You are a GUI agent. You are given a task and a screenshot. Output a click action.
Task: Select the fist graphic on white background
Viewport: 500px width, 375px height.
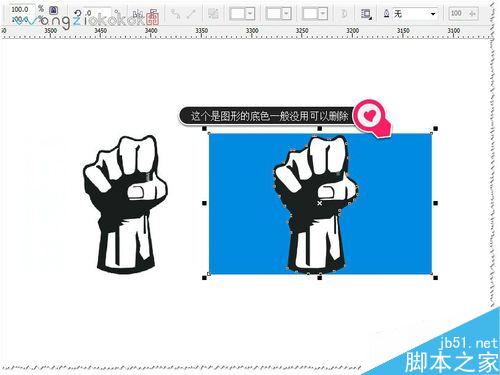pyautogui.click(x=125, y=204)
